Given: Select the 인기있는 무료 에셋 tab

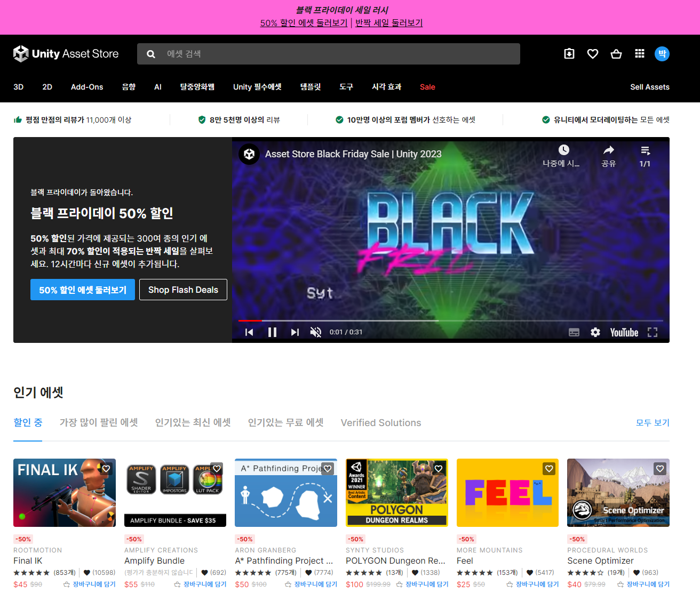Looking at the screenshot, I should point(286,422).
